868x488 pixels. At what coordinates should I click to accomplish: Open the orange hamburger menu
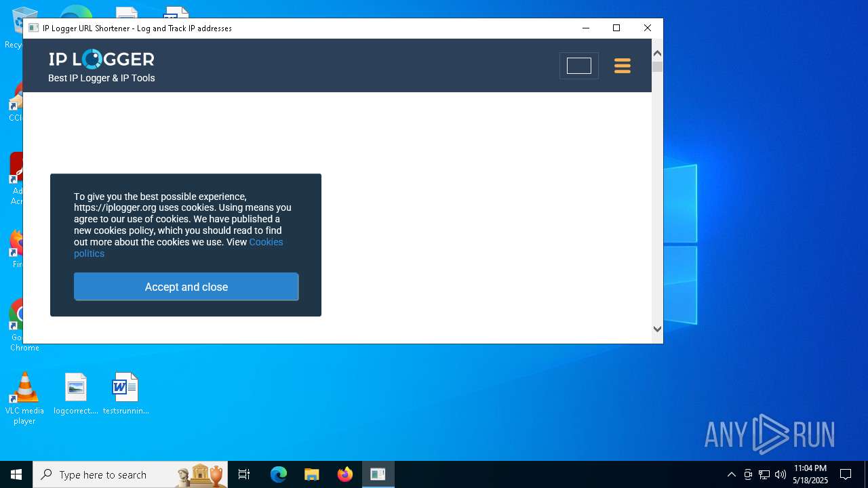[x=622, y=66]
